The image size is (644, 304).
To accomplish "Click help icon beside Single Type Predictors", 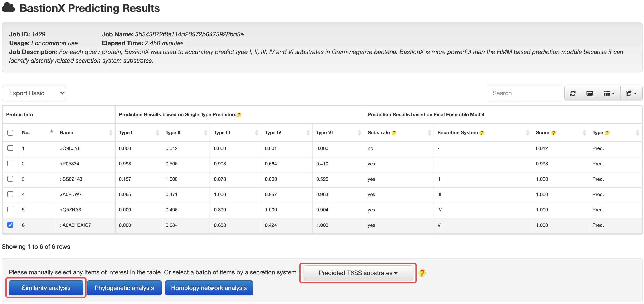I will click(x=239, y=115).
